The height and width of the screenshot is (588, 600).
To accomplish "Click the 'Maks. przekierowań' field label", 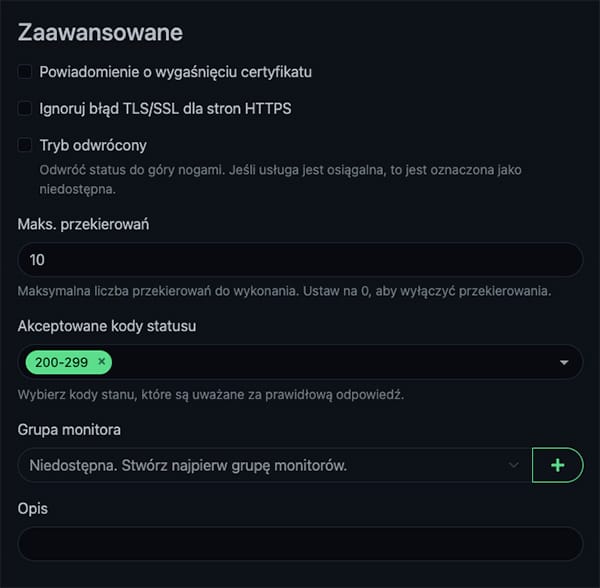I will [83, 224].
